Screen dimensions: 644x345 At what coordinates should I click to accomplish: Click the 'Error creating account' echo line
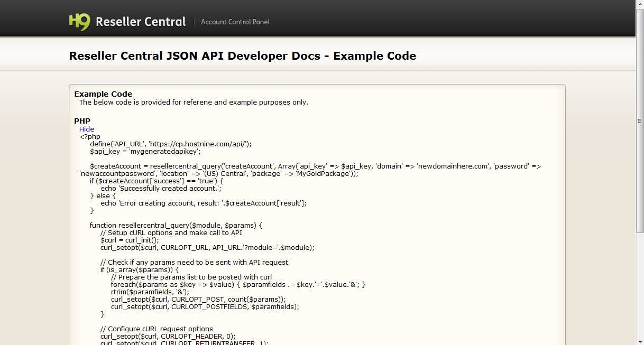203,203
